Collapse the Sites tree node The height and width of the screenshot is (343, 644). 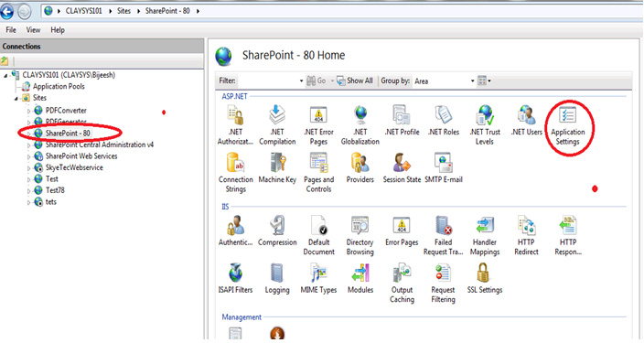[x=16, y=98]
